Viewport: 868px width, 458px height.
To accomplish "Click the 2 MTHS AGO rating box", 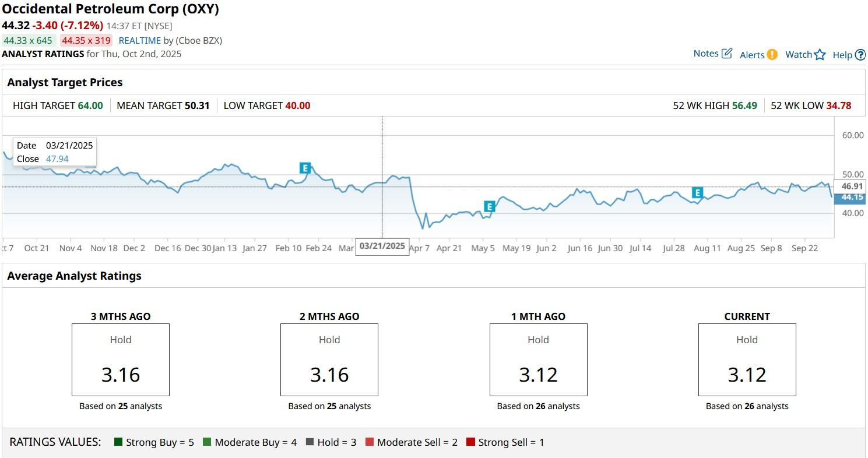I will pyautogui.click(x=329, y=360).
